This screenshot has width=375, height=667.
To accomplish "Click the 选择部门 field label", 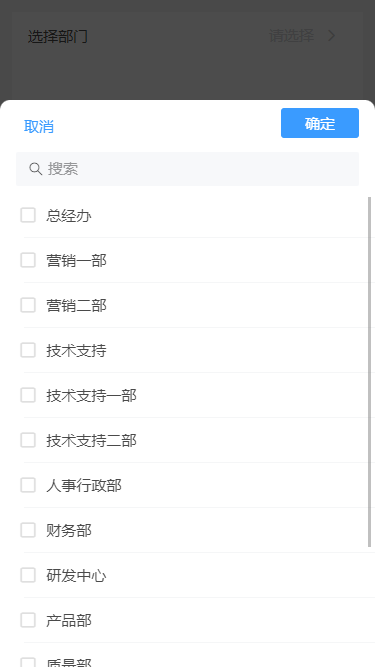I will point(58,37).
